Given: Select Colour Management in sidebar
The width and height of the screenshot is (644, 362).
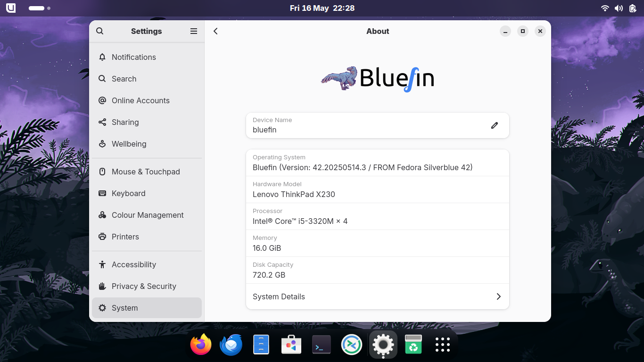Looking at the screenshot, I should click(x=147, y=215).
